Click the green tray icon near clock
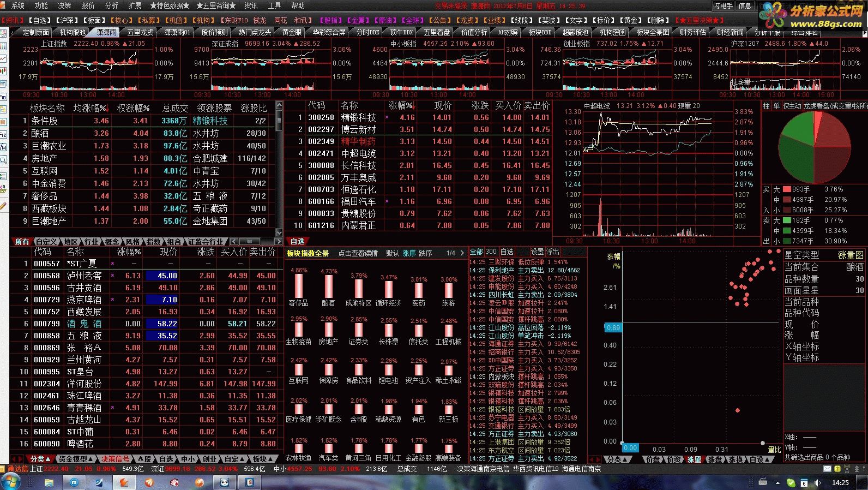 791,483
